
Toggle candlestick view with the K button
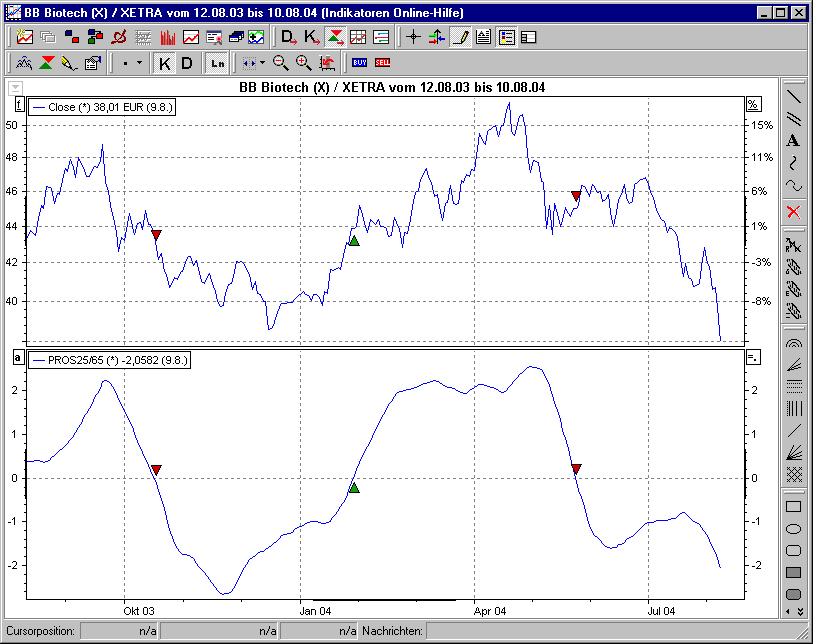coord(165,63)
